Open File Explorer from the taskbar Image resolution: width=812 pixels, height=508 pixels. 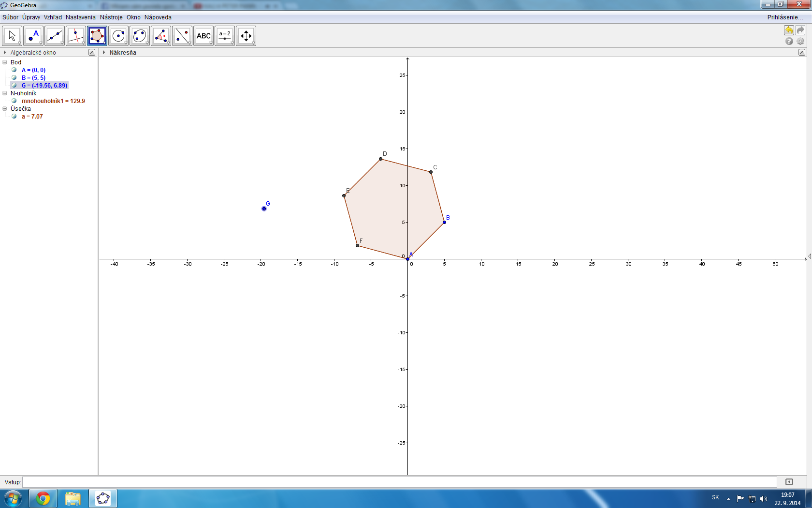tap(73, 498)
